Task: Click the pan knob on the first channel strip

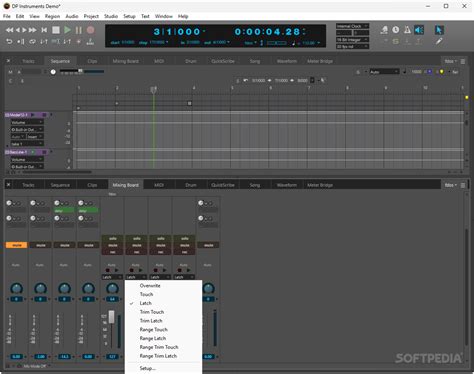Action: coord(16,288)
